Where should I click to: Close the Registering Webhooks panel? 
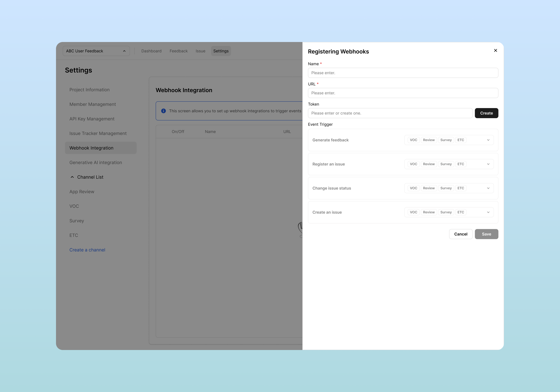pos(495,51)
